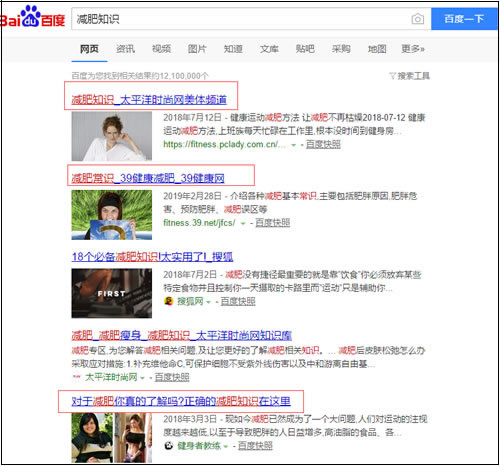Open the 太平洋时尚网 source link
The image size is (500, 467).
pos(111,377)
